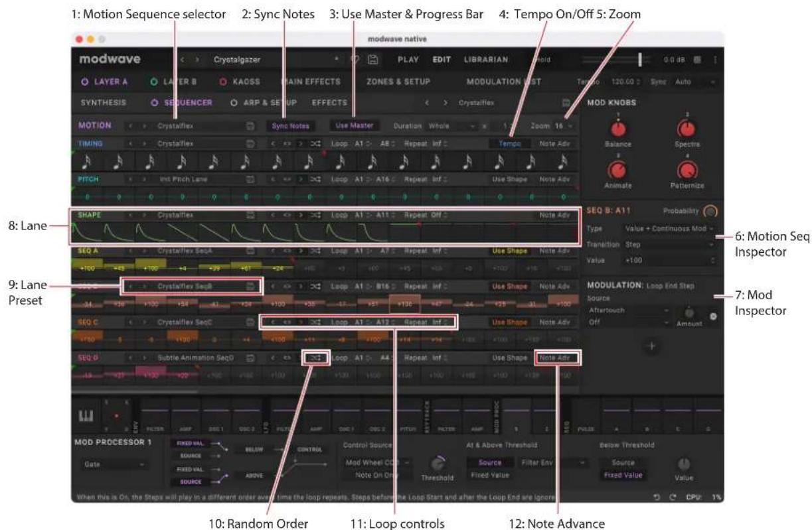Toggle Tempo on the Timing lane
Viewport: 812px width, 530px height.
click(x=511, y=143)
